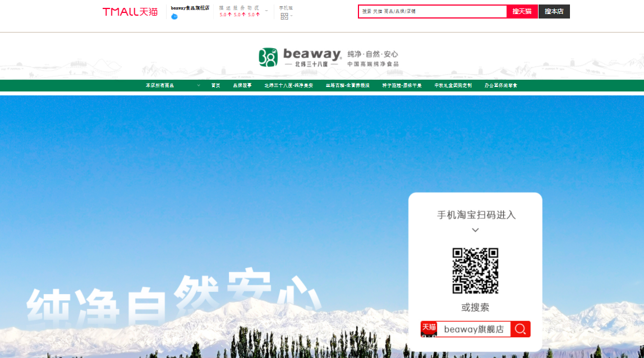Click the beaway 38 green logo
The width and height of the screenshot is (644, 358).
(x=268, y=57)
